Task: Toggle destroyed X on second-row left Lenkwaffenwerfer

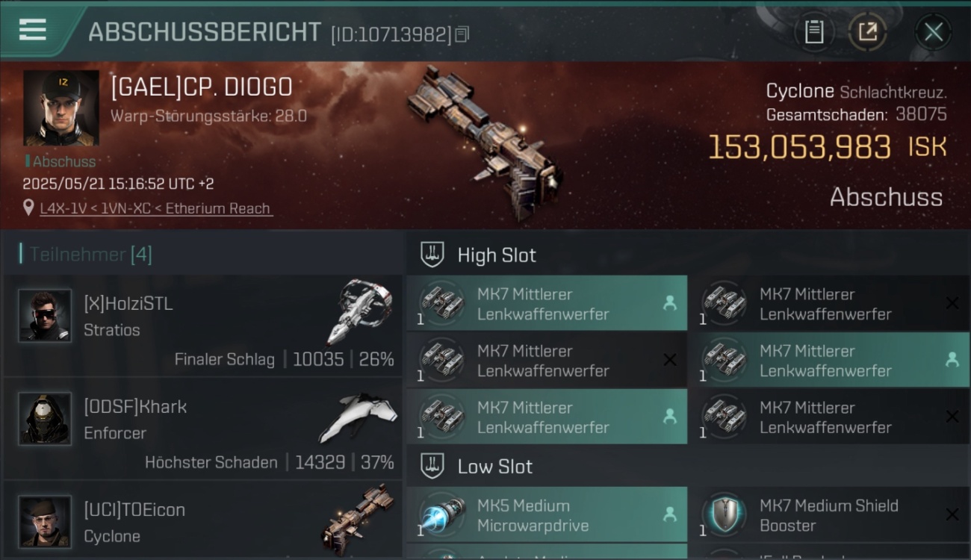Action: coord(670,360)
